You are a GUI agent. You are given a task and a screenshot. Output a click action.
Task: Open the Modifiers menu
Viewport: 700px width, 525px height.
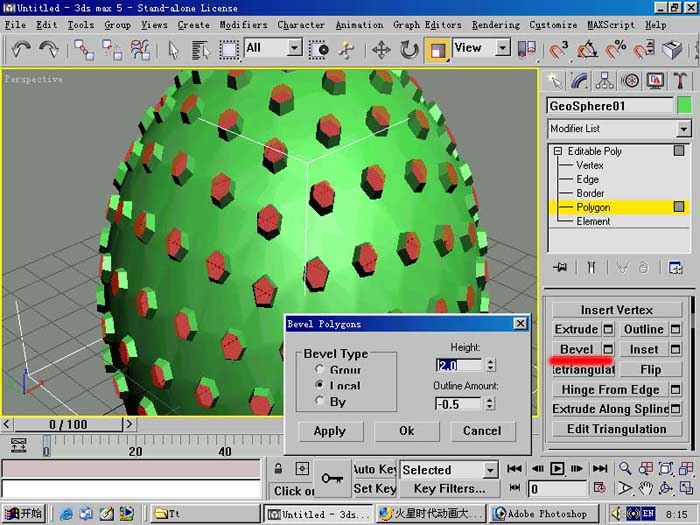point(243,25)
